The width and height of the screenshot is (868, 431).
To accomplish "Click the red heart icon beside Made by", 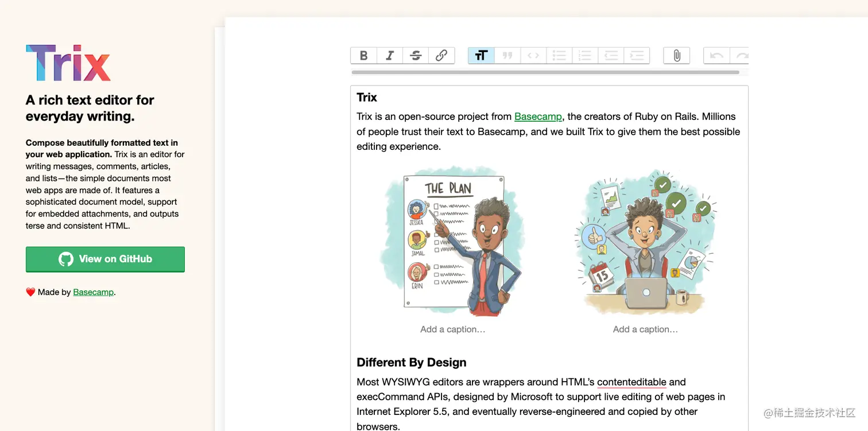I will [x=30, y=292].
